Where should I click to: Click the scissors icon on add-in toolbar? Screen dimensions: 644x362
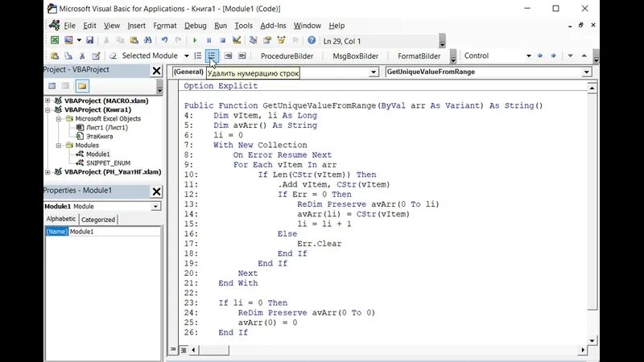(82, 56)
